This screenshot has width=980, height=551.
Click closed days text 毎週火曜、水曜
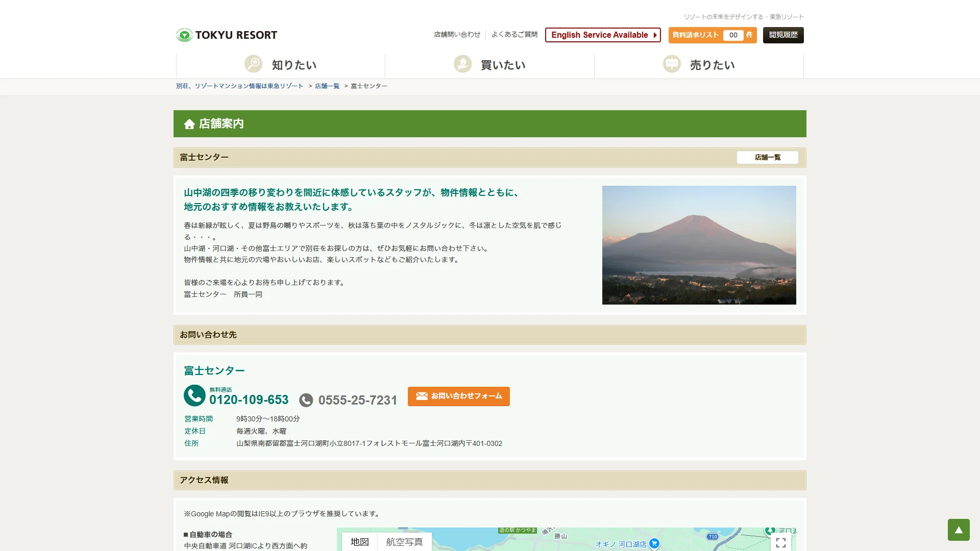point(261,431)
